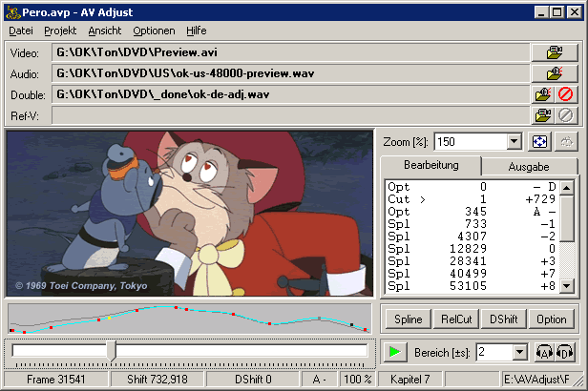Screen dimensions: 588x391
Task: Select list row Spl 28341
Action: pos(472,260)
